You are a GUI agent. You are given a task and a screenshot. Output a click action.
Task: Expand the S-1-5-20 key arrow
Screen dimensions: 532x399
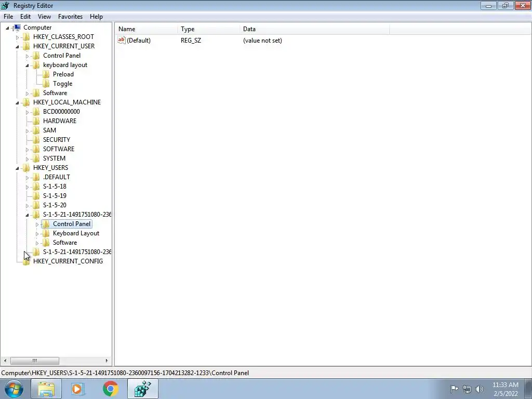click(27, 205)
